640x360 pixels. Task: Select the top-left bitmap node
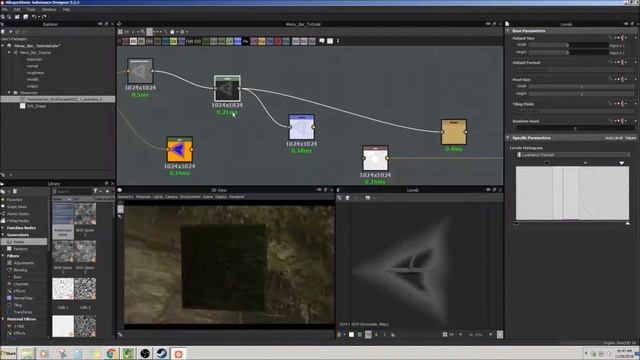pyautogui.click(x=140, y=71)
